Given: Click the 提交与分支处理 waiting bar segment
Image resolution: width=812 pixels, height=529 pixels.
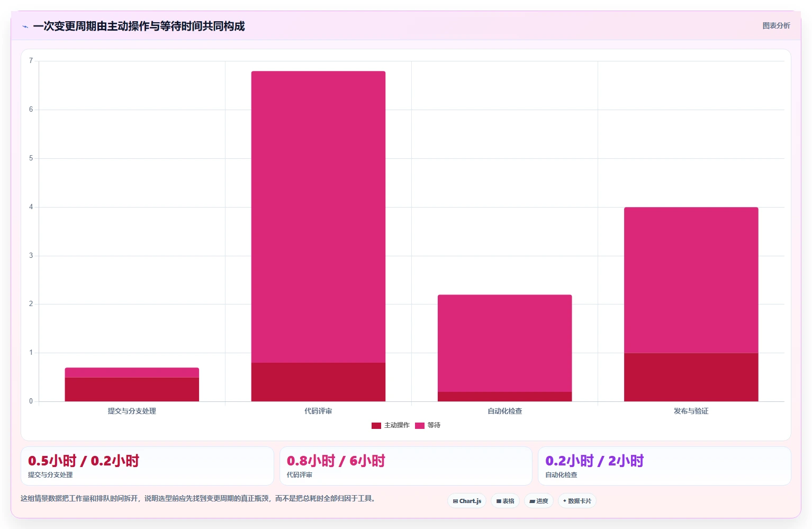Looking at the screenshot, I should 132,372.
